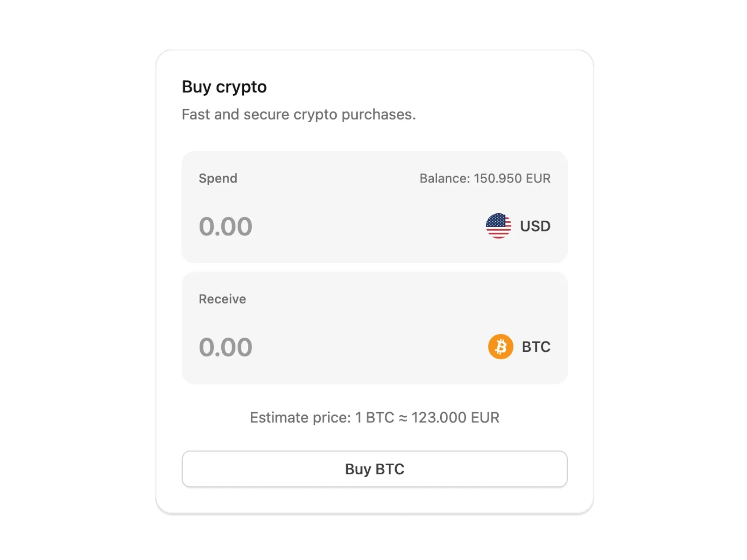Select the BTC currency label
The height and width of the screenshot is (560, 747).
pyautogui.click(x=536, y=347)
